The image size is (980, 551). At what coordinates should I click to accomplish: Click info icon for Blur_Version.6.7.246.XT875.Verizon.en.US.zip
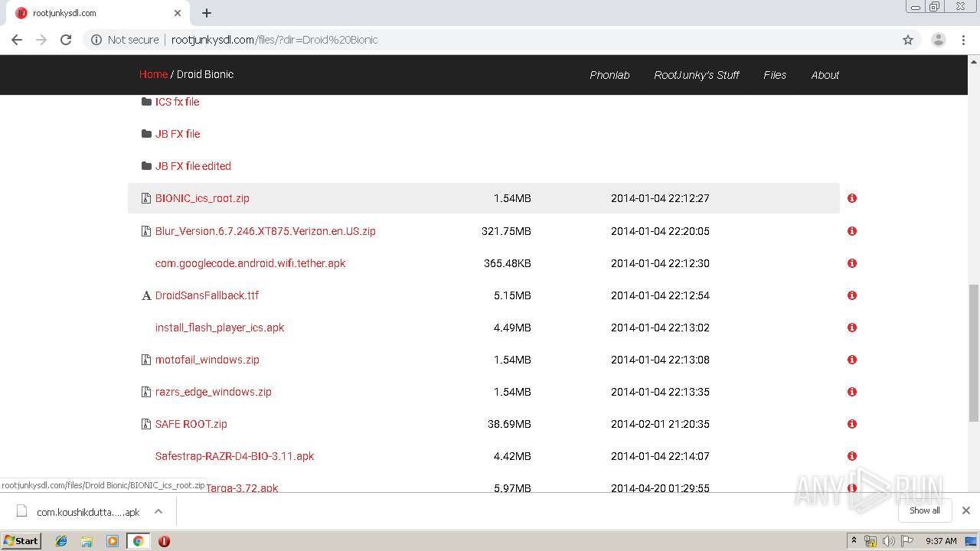coord(852,231)
